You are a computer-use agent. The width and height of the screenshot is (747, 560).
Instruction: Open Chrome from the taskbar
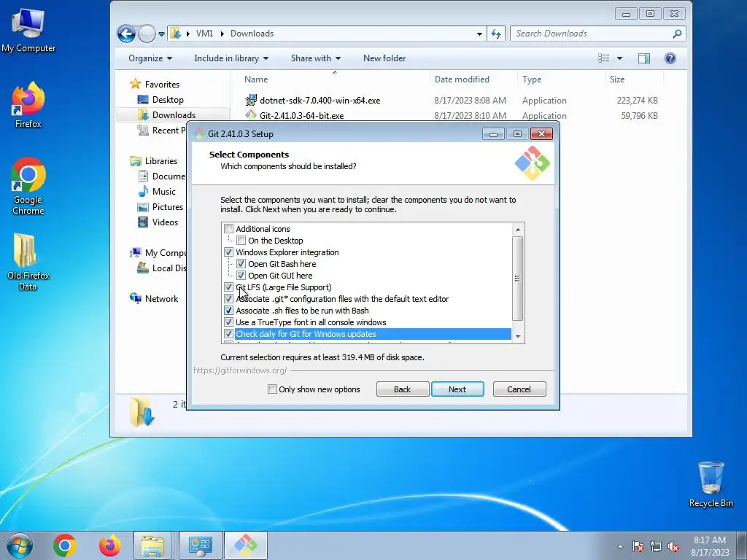coord(65,545)
